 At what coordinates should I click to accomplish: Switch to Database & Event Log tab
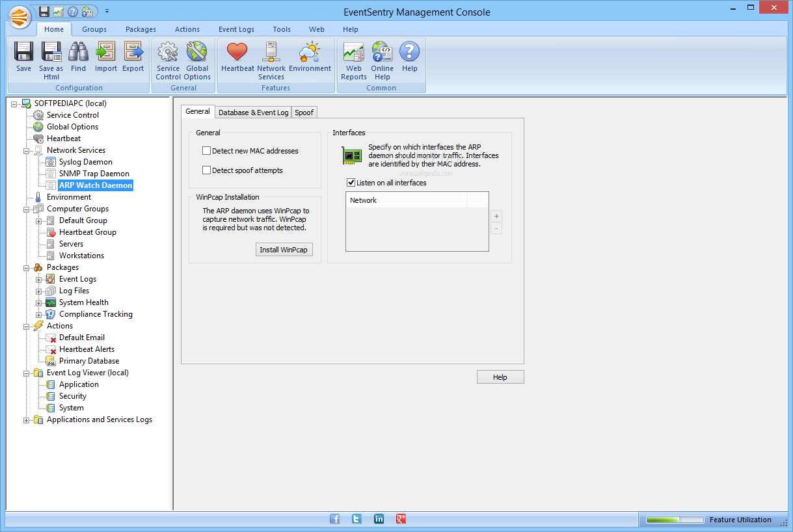pyautogui.click(x=253, y=113)
